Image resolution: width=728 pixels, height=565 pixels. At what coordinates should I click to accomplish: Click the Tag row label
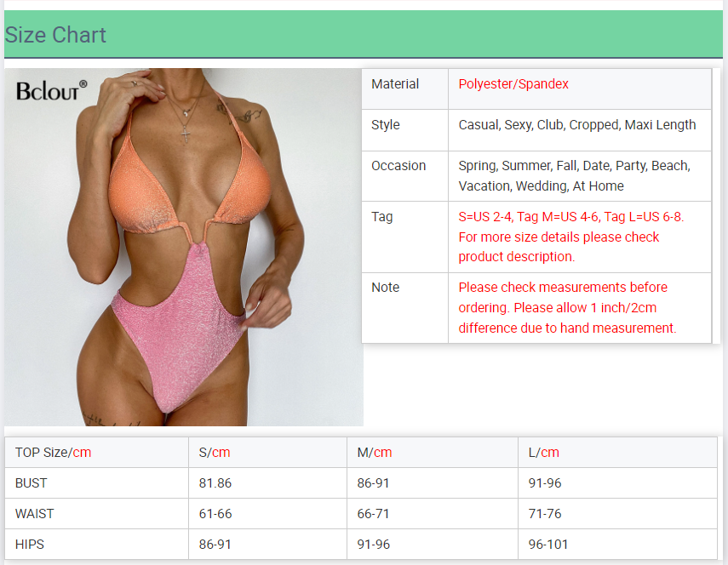(x=382, y=217)
